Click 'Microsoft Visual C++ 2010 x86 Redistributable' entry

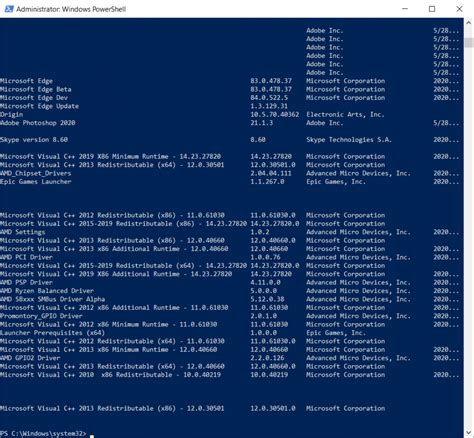[x=110, y=375]
